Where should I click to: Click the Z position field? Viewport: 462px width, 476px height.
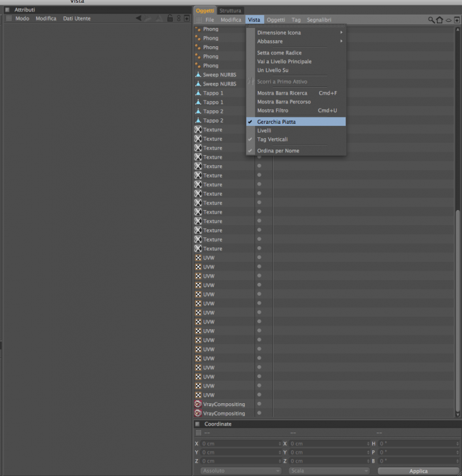[x=241, y=461]
